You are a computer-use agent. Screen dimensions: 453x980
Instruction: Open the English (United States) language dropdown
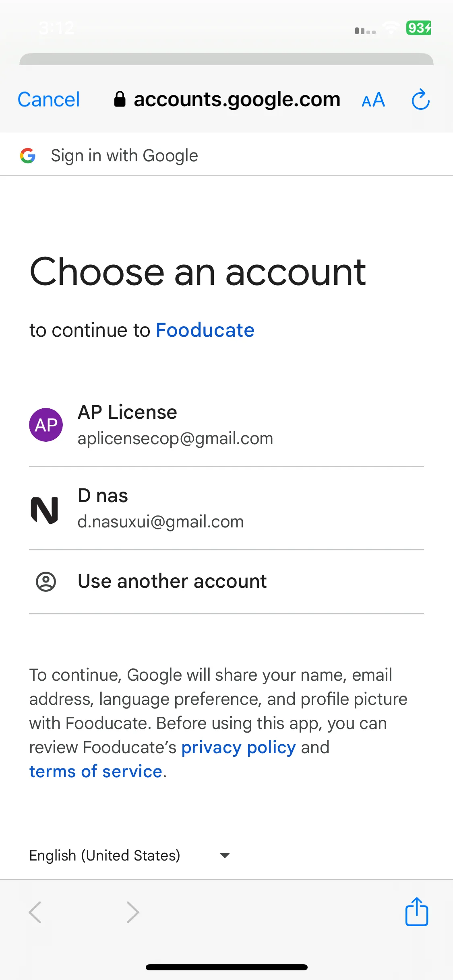130,855
